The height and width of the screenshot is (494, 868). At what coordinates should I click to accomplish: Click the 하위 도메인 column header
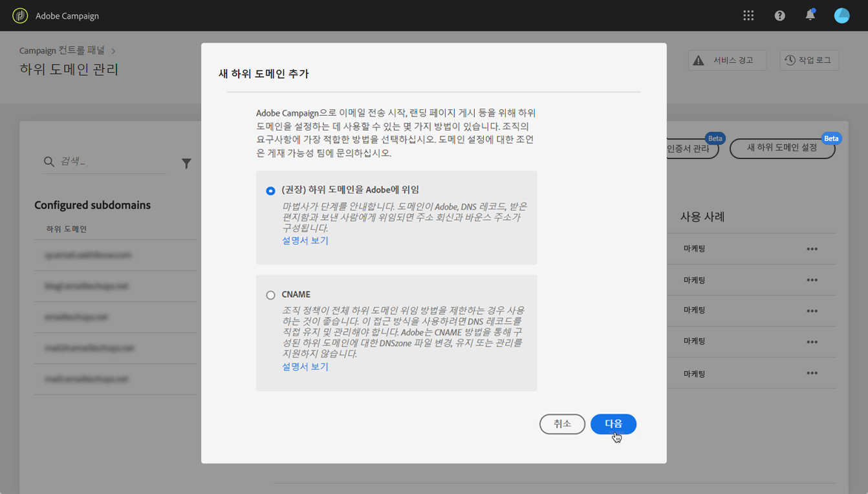point(67,229)
